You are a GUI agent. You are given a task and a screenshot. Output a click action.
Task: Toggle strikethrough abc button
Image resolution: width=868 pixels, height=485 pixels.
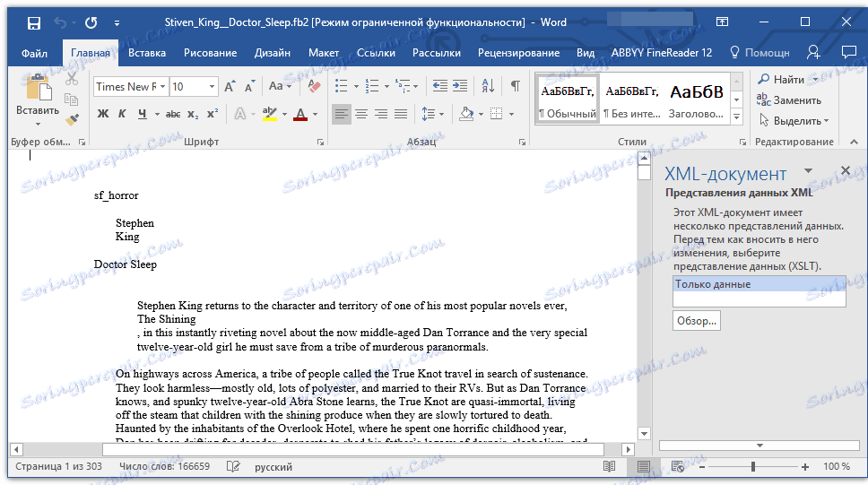point(173,114)
